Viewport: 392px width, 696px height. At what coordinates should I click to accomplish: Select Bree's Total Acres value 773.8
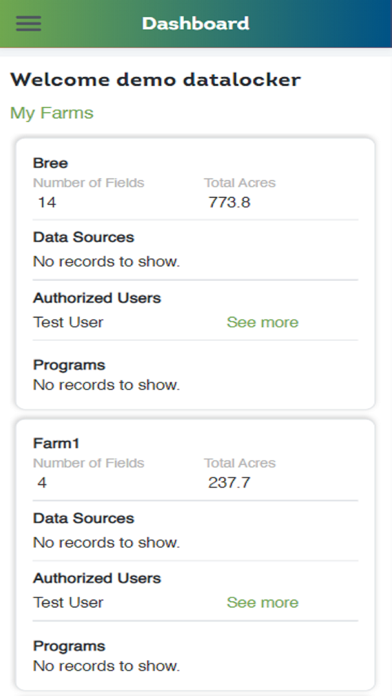230,202
